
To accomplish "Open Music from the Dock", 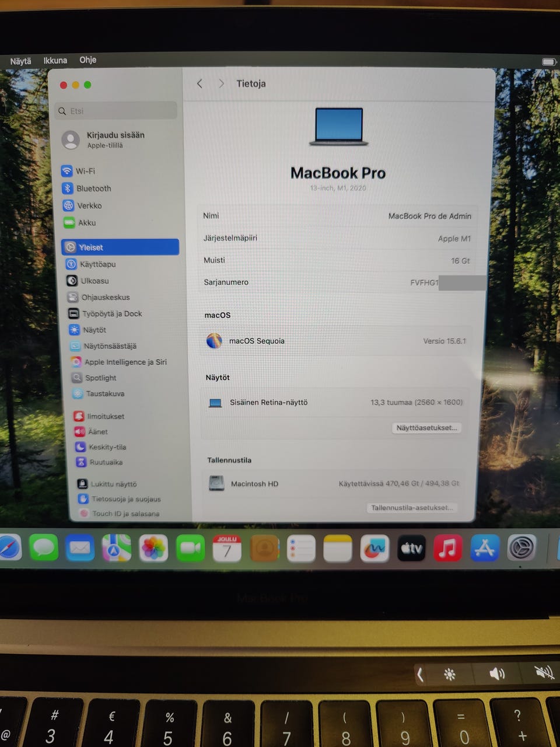I will pos(448,549).
